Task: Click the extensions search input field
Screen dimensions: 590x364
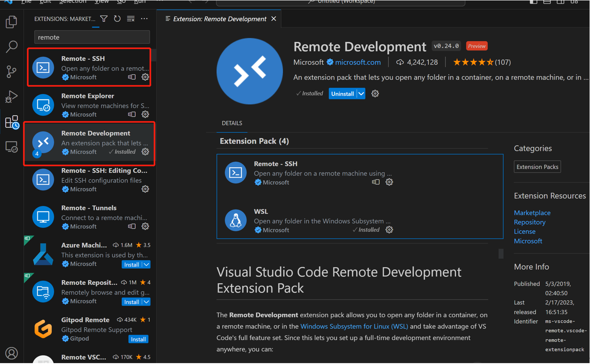Action: [92, 37]
